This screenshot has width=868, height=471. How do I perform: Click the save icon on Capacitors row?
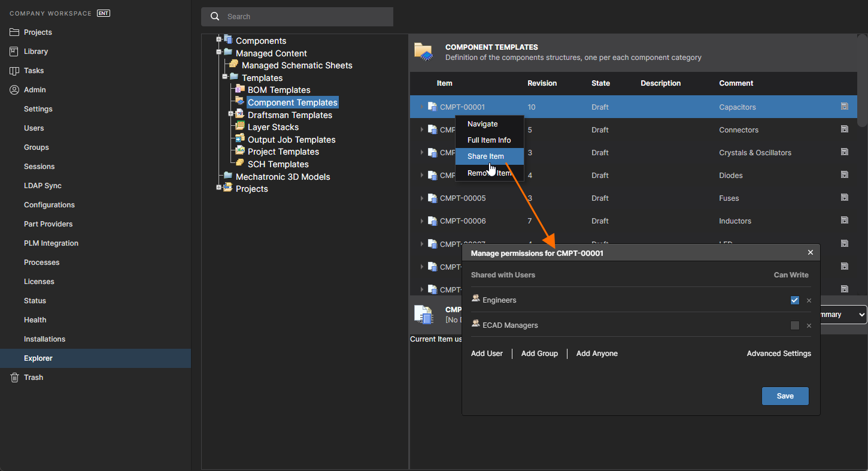(844, 107)
